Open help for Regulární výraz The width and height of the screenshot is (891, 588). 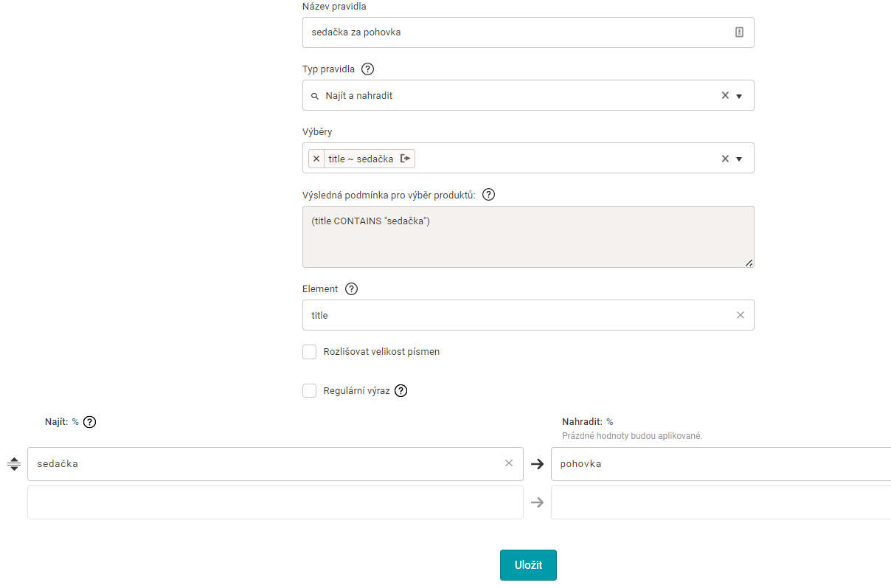tap(401, 391)
